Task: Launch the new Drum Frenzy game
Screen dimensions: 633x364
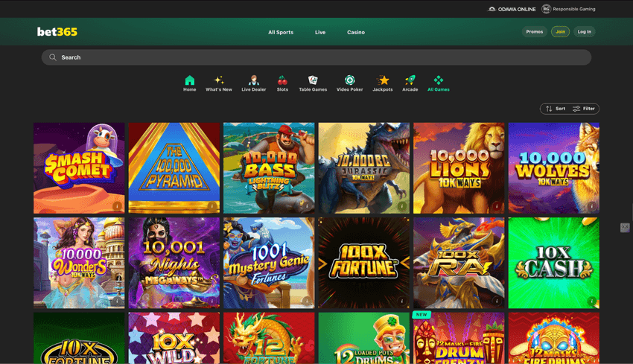Action: (x=459, y=338)
